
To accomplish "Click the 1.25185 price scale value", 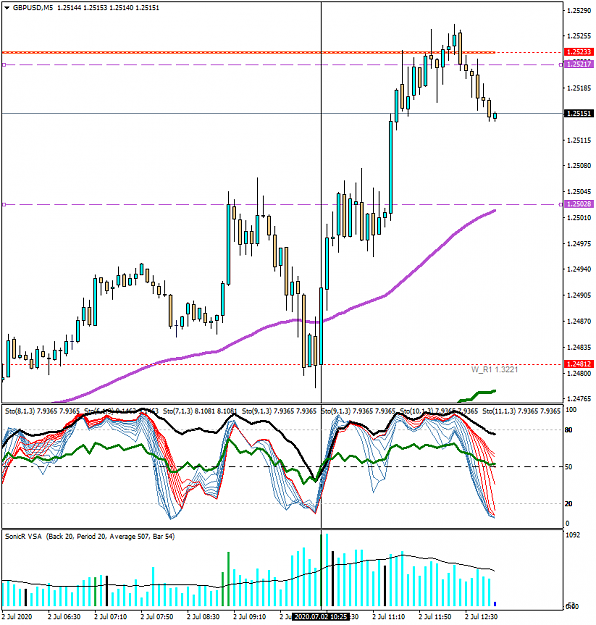I will coord(579,88).
